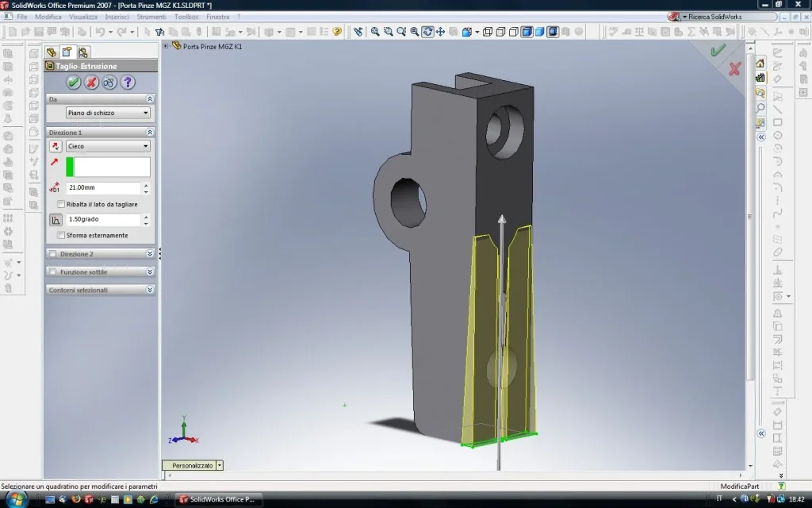This screenshot has height=508, width=812.
Task: Enable the Direzione 2 checkbox
Action: tap(53, 254)
